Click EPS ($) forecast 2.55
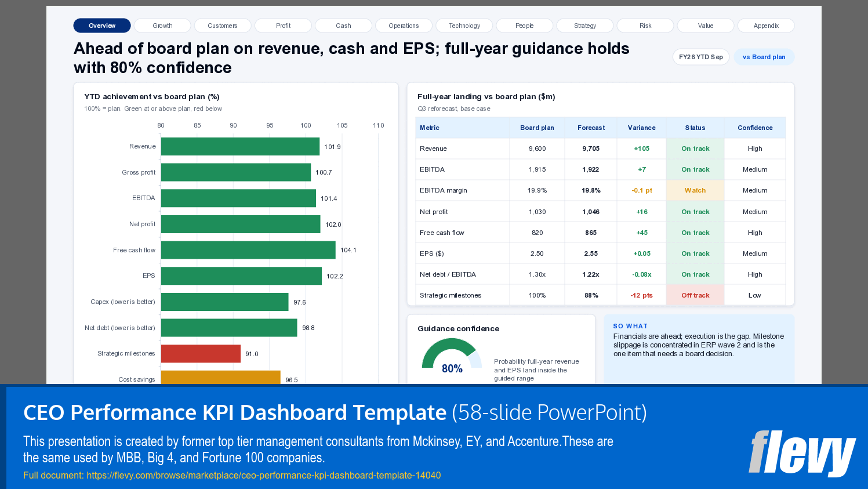 point(591,253)
